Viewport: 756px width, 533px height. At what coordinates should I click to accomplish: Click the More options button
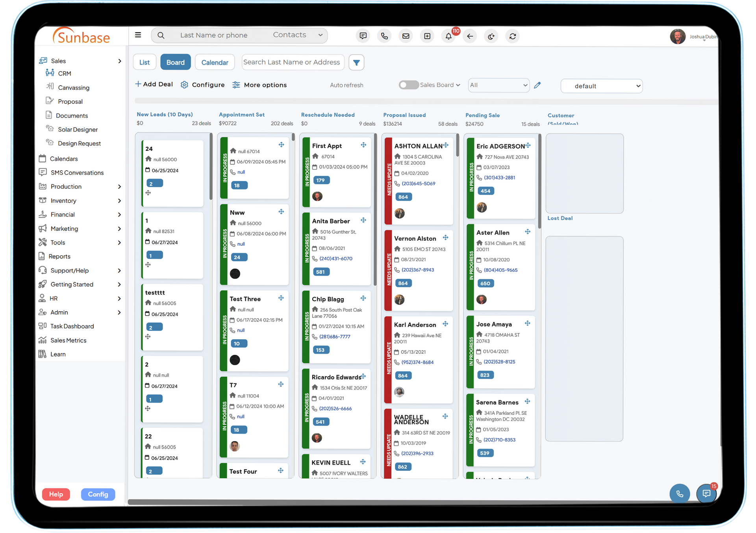[x=259, y=85]
